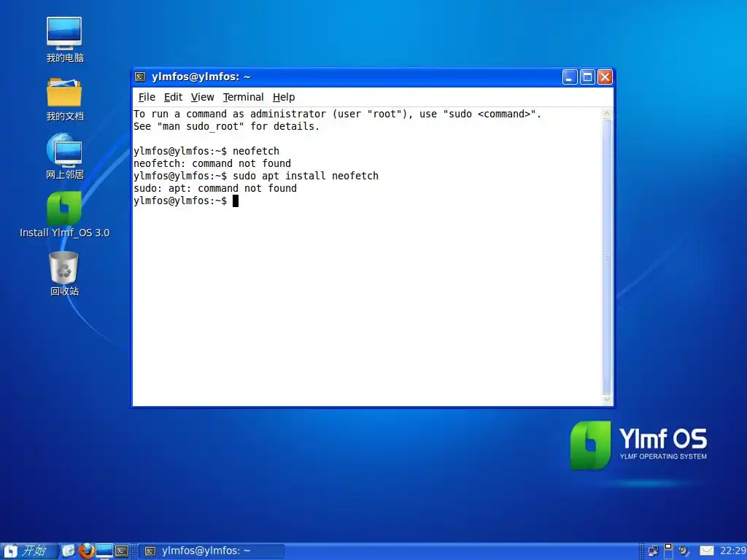The width and height of the screenshot is (747, 560).
Task: Close the terminal window
Action: 605,77
